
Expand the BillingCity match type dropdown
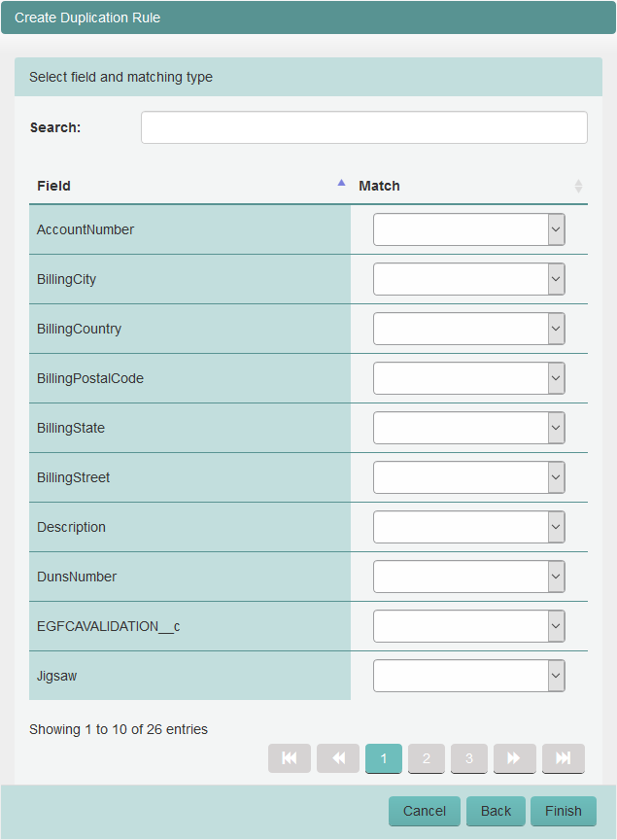(469, 279)
